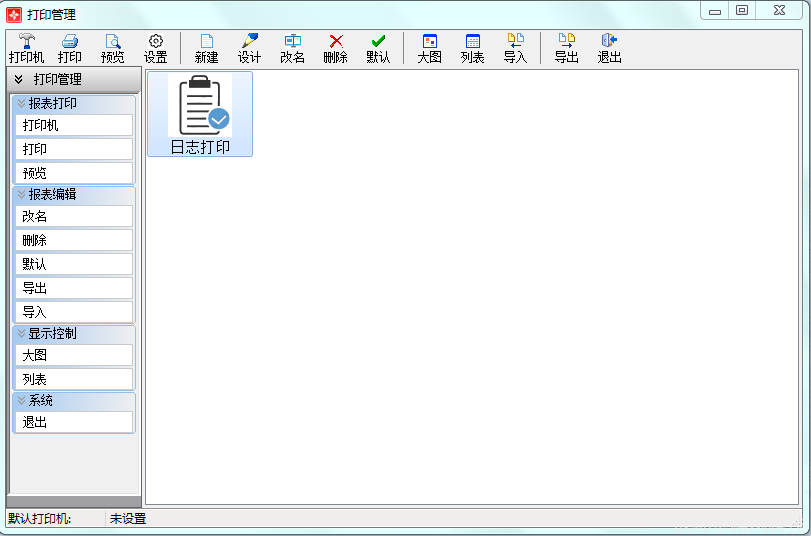Screen dimensions: 811x536
Task: Collapse the 显示控制 group
Action: (x=21, y=333)
